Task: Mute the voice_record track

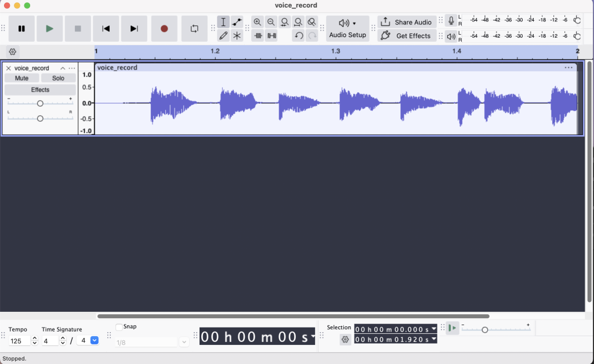Action: click(21, 78)
